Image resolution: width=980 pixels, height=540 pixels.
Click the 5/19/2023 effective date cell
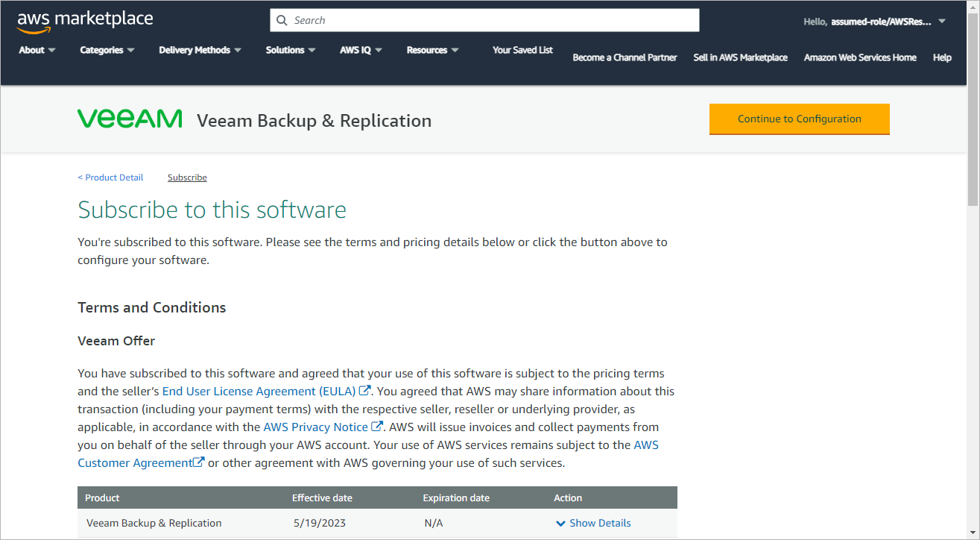coord(320,524)
